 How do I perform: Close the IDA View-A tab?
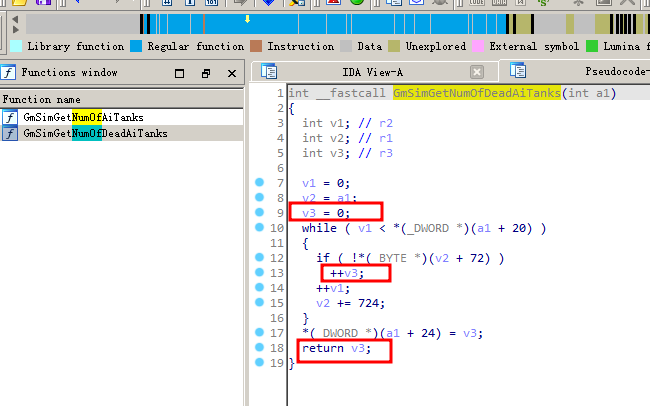point(477,72)
